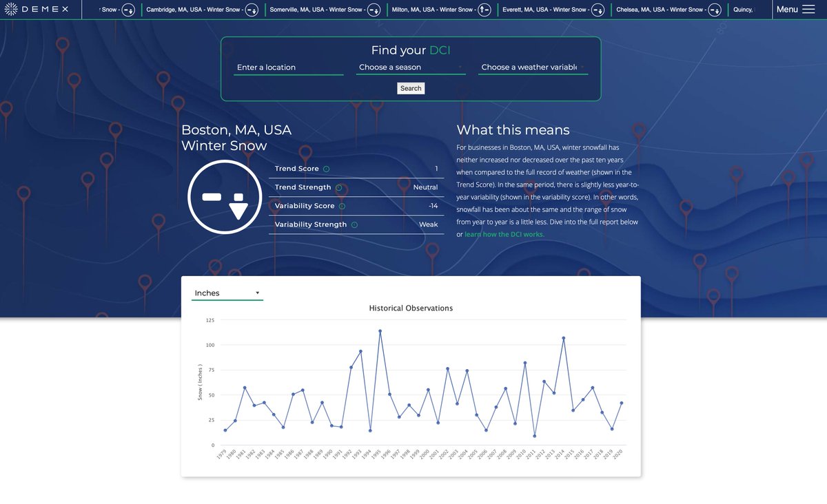Click the Chelsea, MA ticker DCI icon
Screen dimensions: 827x504
[x=715, y=10]
